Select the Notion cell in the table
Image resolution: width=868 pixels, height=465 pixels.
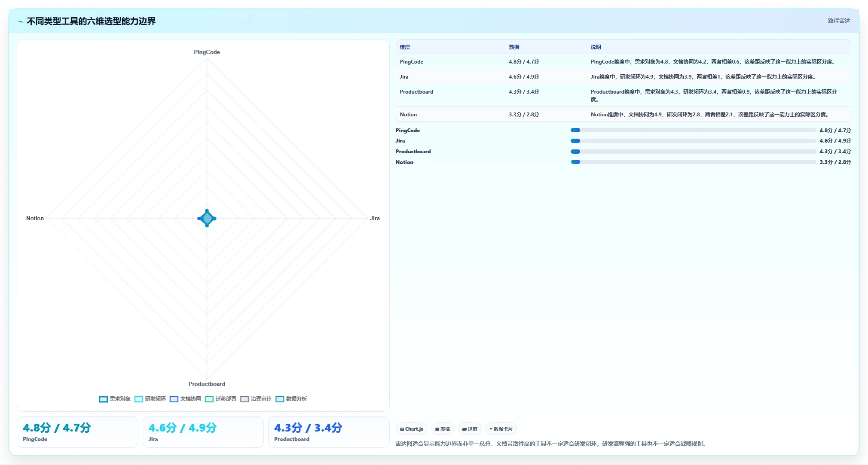coord(408,115)
